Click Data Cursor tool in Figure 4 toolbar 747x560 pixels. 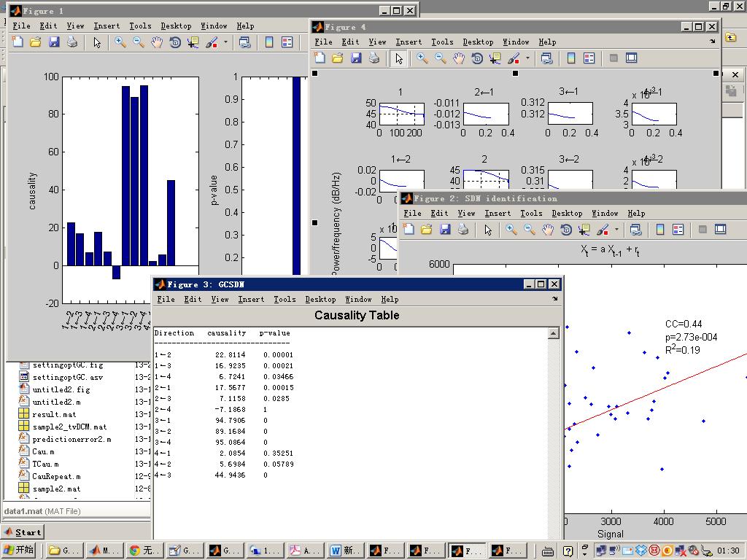click(x=495, y=58)
